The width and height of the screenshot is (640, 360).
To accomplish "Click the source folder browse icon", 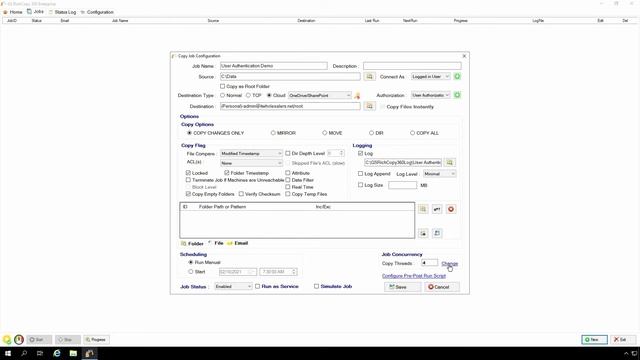I will pos(369,77).
